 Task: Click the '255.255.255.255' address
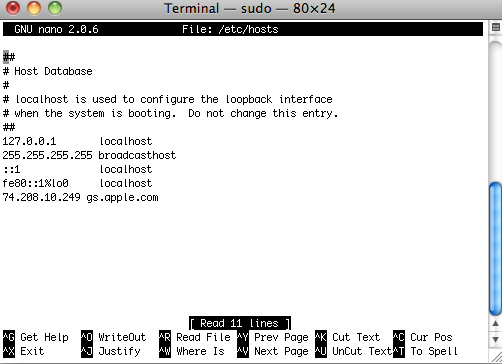47,155
